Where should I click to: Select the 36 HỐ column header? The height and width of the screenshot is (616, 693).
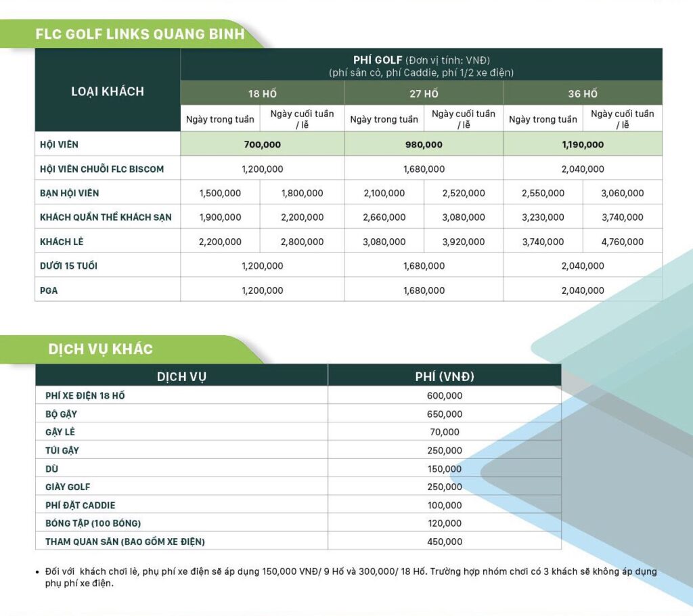[x=583, y=93]
